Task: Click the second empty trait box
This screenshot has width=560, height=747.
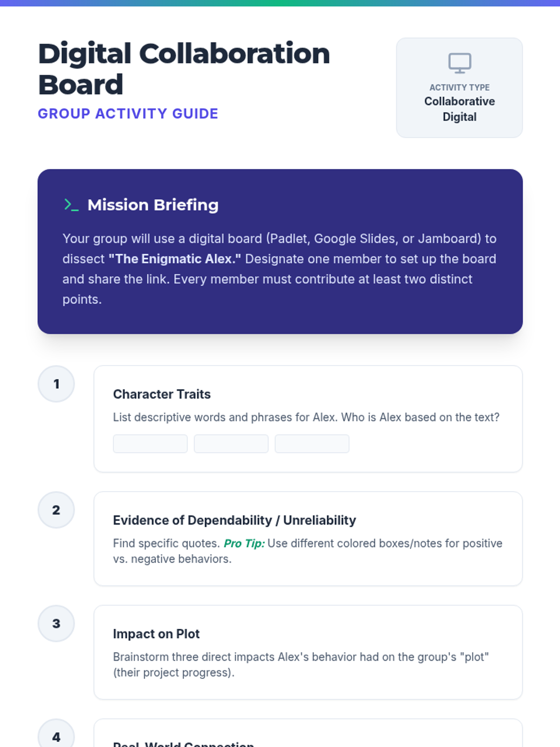Action: (231, 444)
